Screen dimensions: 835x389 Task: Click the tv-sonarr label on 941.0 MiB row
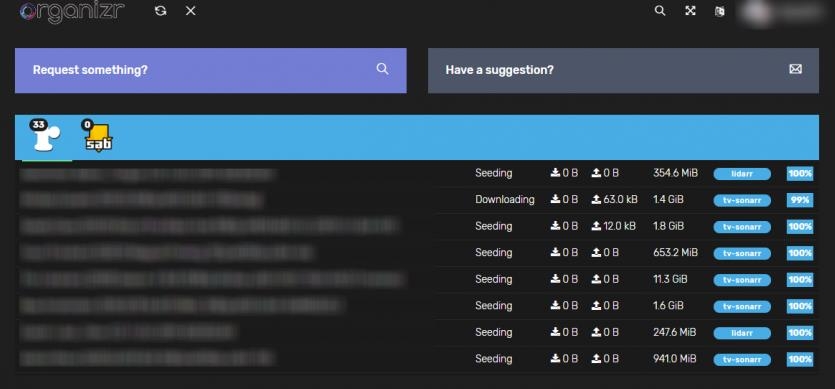click(x=742, y=360)
